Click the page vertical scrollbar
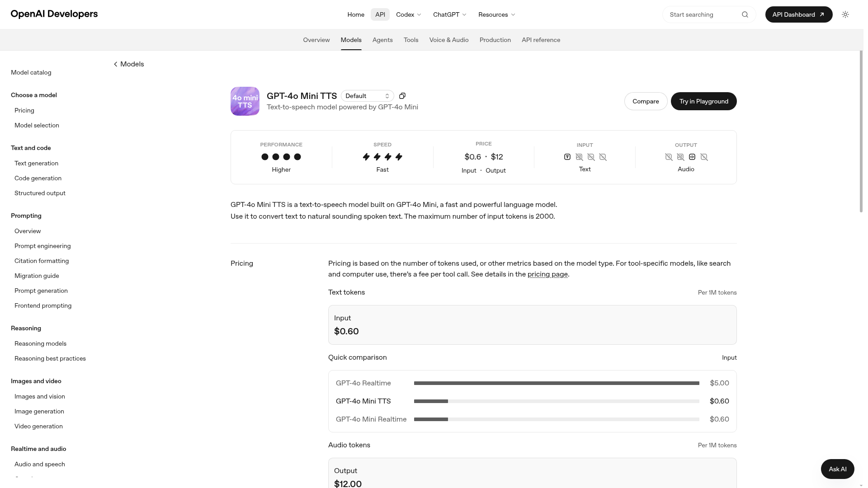 point(861,131)
